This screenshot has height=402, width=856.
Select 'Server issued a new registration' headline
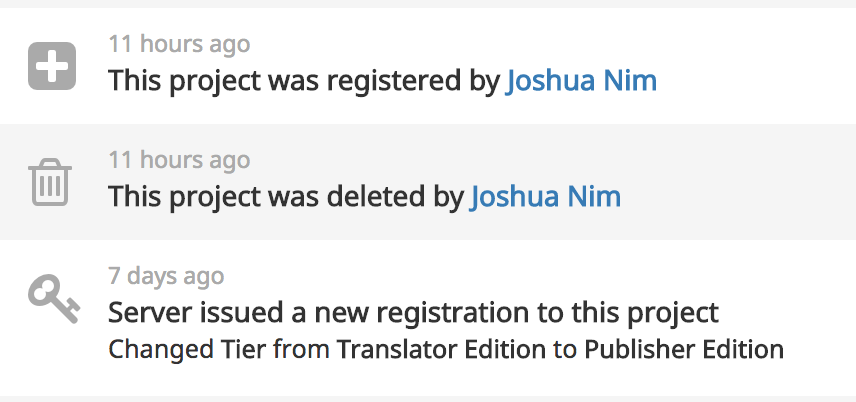413,312
